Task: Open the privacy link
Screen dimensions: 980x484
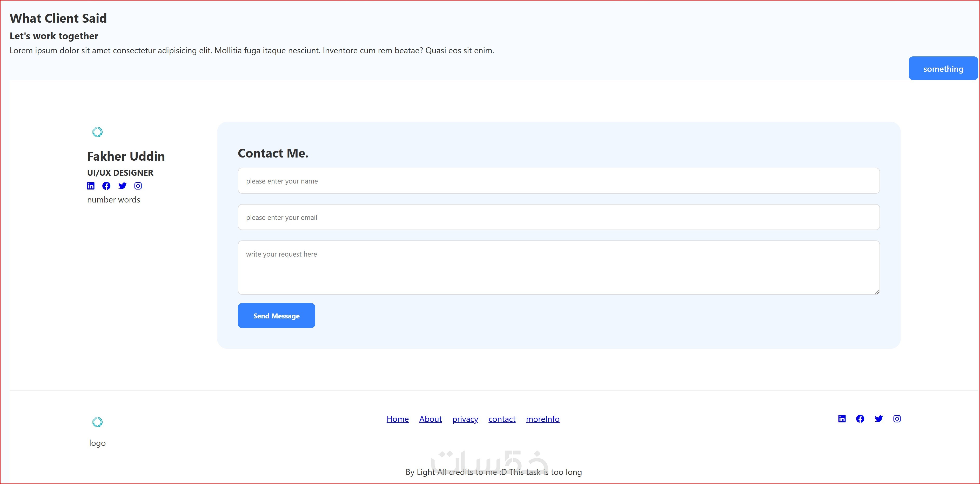Action: pos(465,419)
